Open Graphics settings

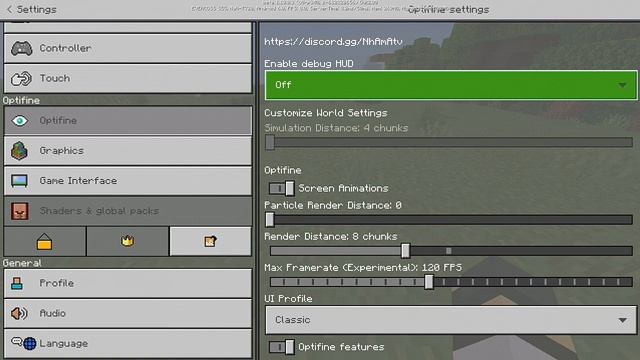tap(128, 151)
